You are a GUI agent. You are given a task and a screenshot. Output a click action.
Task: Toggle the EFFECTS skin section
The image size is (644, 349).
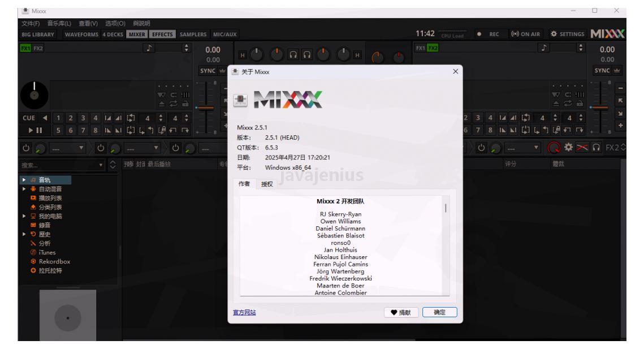(x=162, y=34)
